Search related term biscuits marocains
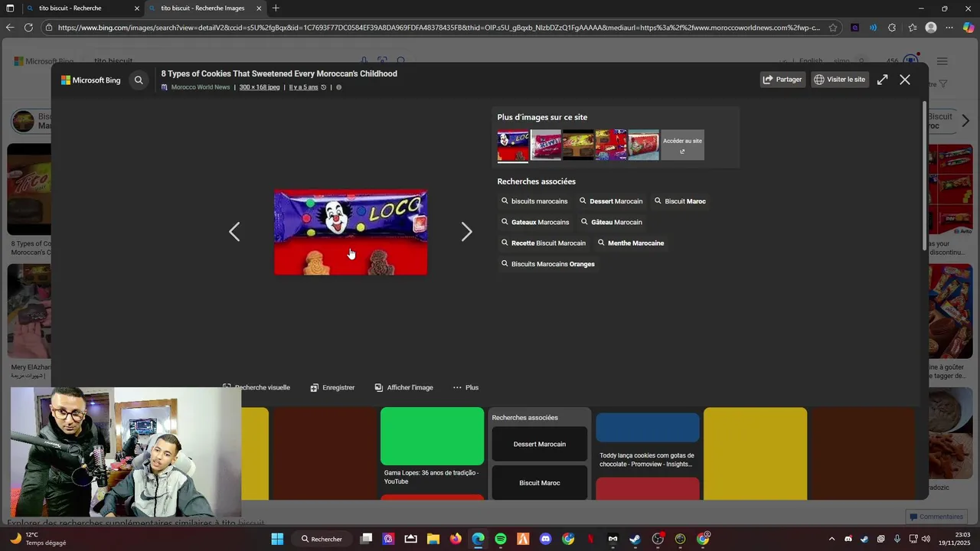980x551 pixels. point(534,201)
